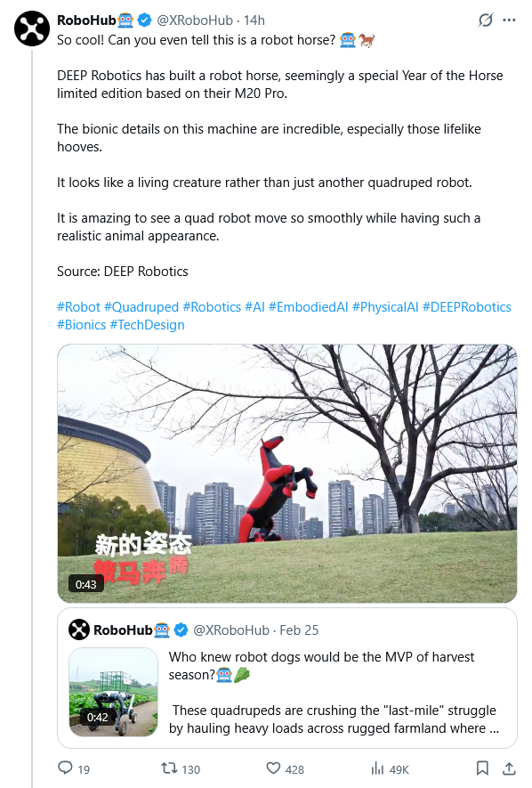Play the robot horse video
This screenshot has height=788, width=532.
pos(287,474)
